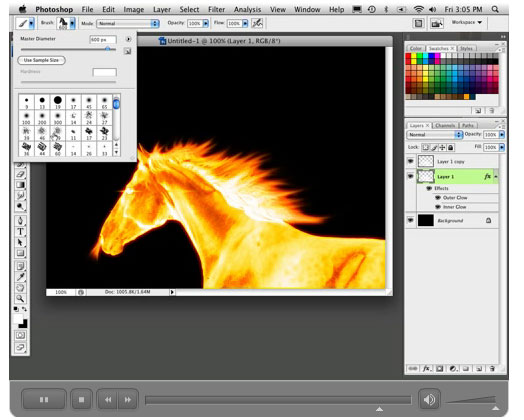Hide the Layer 1 copy layer
524x420 pixels.
pos(410,161)
